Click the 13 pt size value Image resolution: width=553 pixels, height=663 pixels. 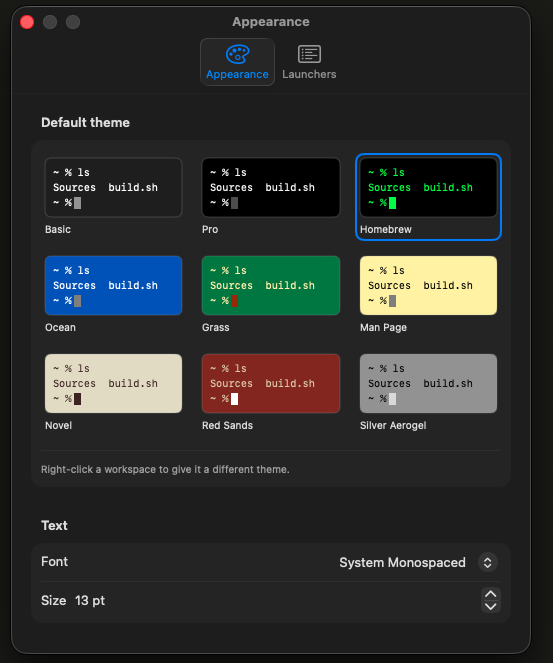click(x=90, y=600)
